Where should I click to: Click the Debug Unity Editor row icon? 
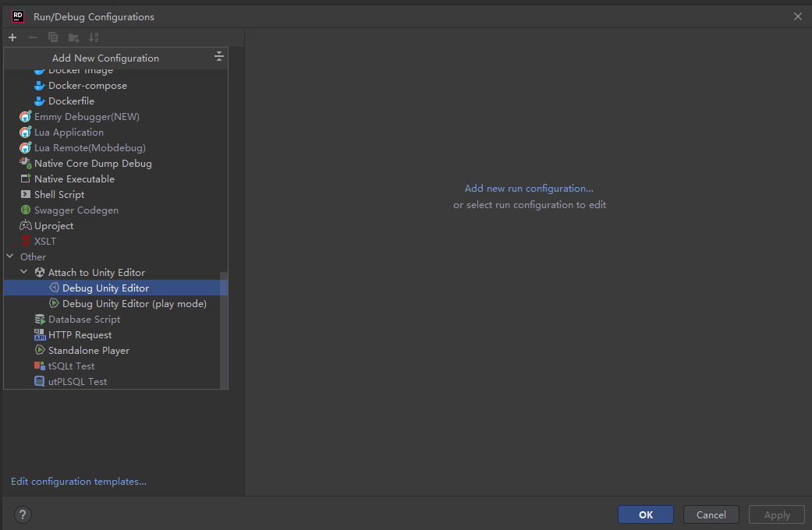pos(54,288)
